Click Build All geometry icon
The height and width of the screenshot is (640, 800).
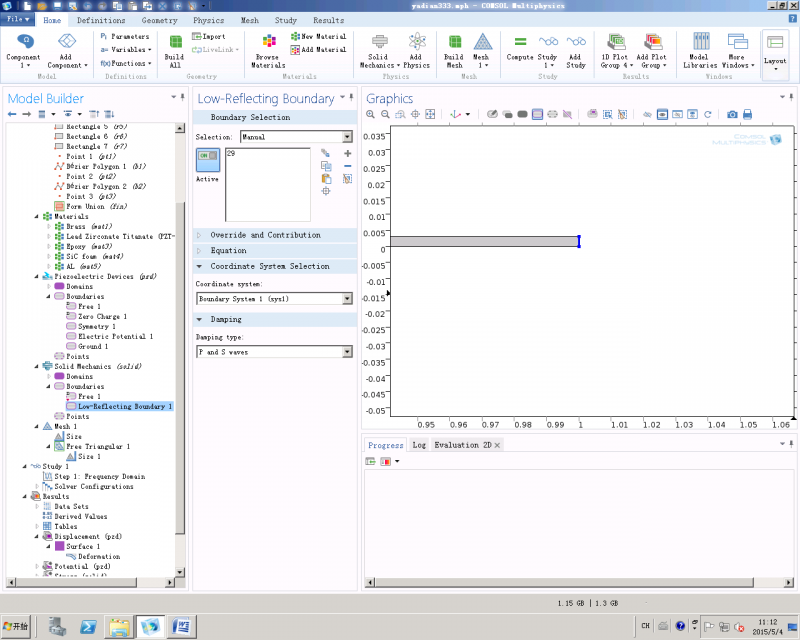pyautogui.click(x=176, y=48)
